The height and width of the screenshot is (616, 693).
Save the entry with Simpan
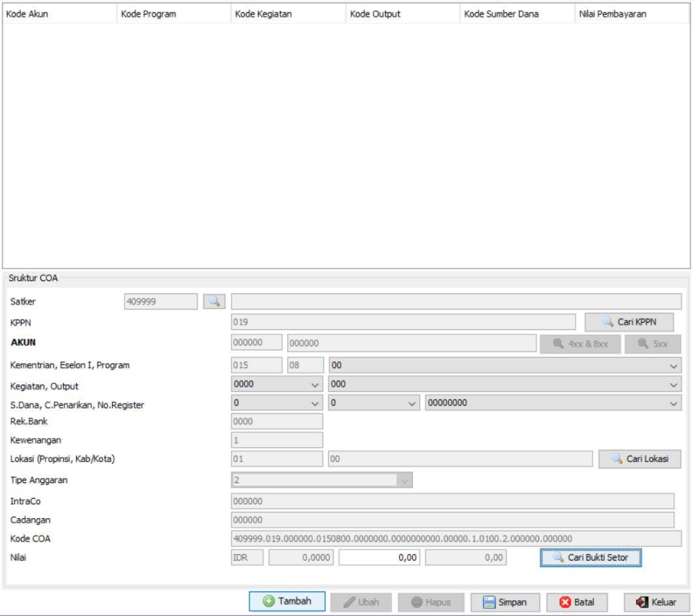[x=505, y=602]
